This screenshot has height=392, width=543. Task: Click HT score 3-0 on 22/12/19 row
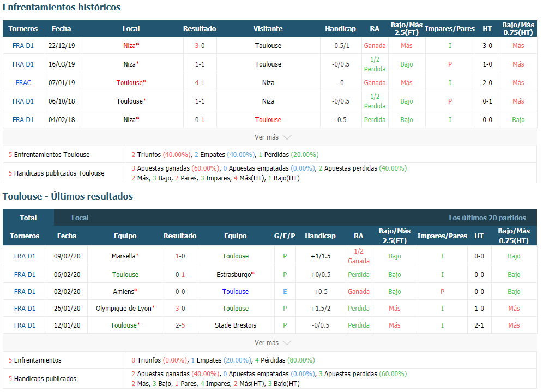coord(487,45)
